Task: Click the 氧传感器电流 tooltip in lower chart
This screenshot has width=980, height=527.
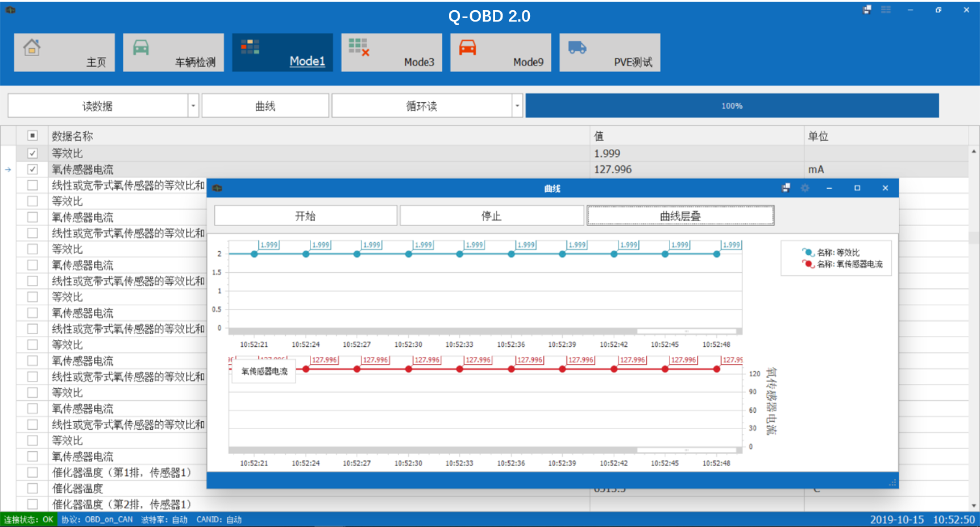Action: (x=264, y=371)
